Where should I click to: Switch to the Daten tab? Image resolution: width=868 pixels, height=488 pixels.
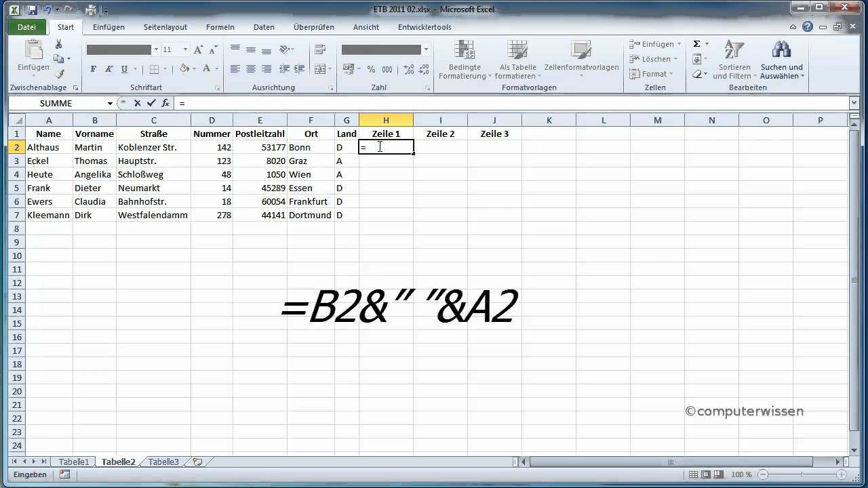[264, 27]
